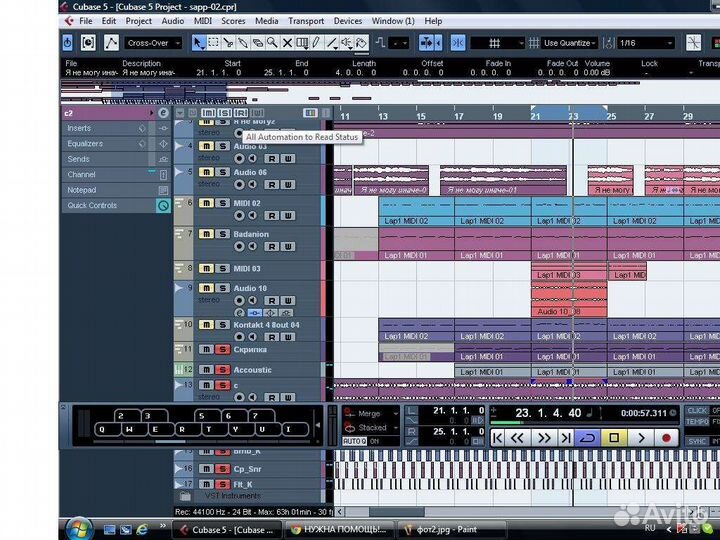This screenshot has height=540, width=720.
Task: Expand the Use Quantize grid type dropdown
Action: click(570, 43)
